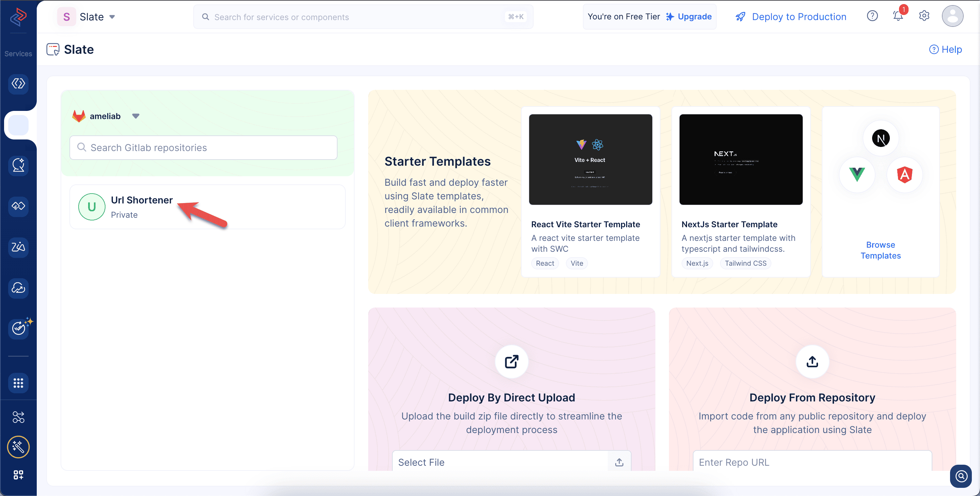The image size is (980, 496).
Task: Open the cloud scale service icon
Action: coord(18,288)
